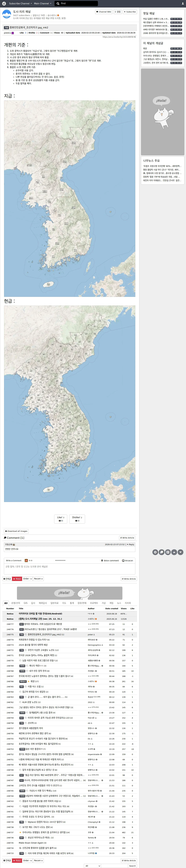
Task: Click the ¡Hola! banner above article list
Action: pos(70,593)
